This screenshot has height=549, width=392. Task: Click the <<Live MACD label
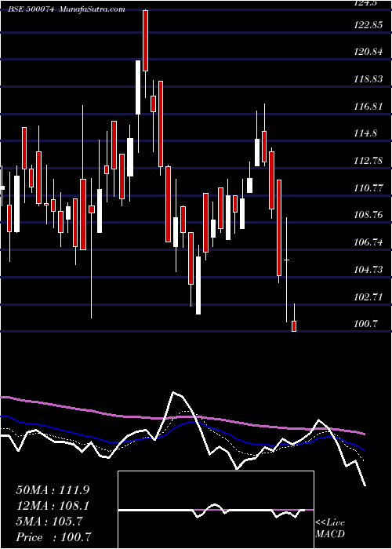[x=330, y=528]
